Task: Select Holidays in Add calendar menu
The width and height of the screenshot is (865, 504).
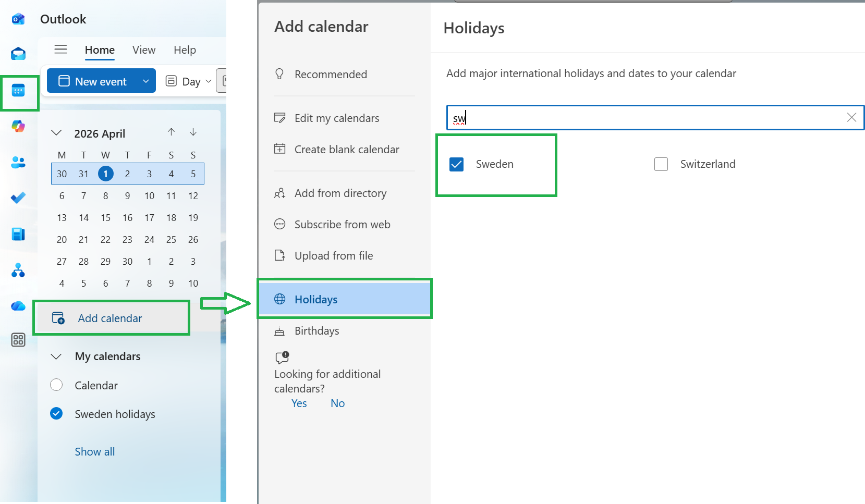Action: (x=345, y=299)
